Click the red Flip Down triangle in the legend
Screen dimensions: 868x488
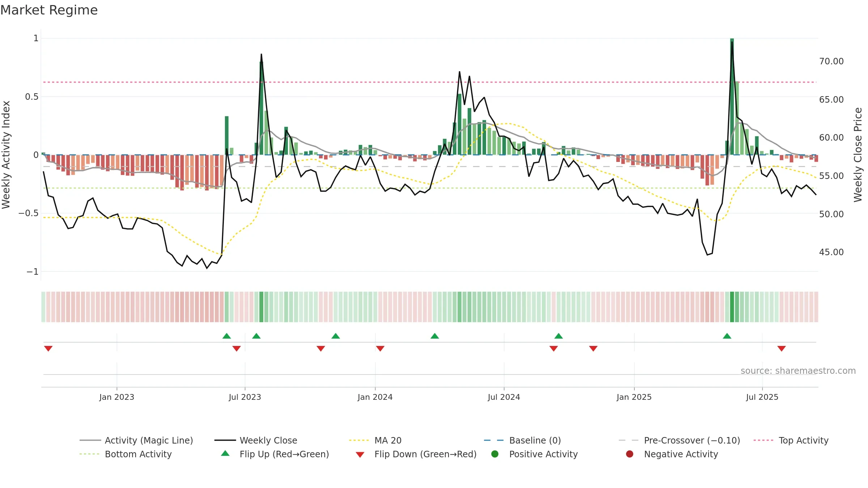coord(360,455)
